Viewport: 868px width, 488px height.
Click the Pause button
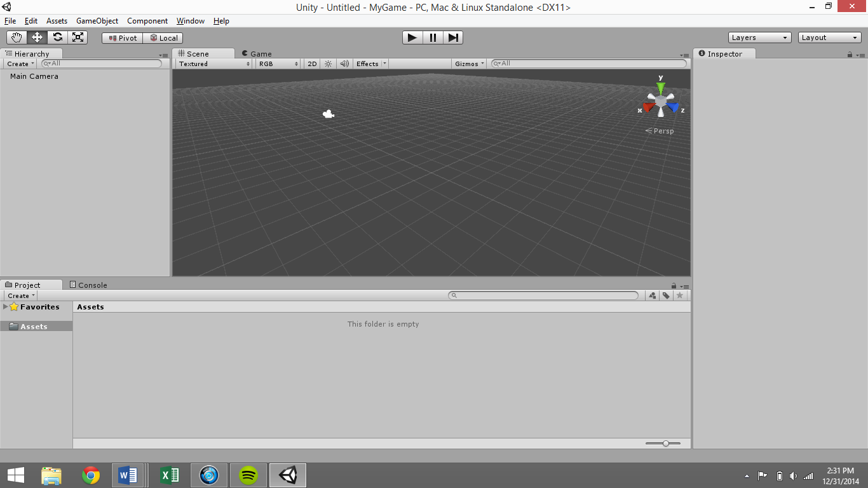coord(433,37)
